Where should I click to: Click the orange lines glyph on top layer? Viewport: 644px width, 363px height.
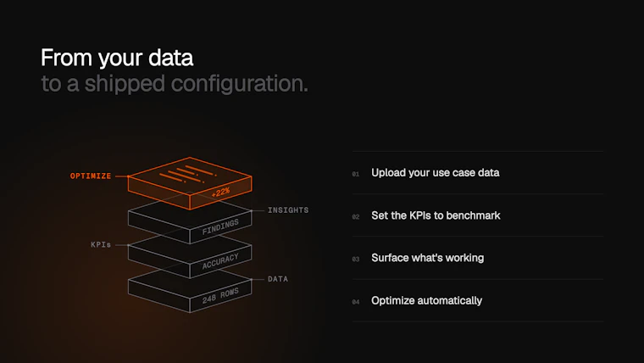187,174
